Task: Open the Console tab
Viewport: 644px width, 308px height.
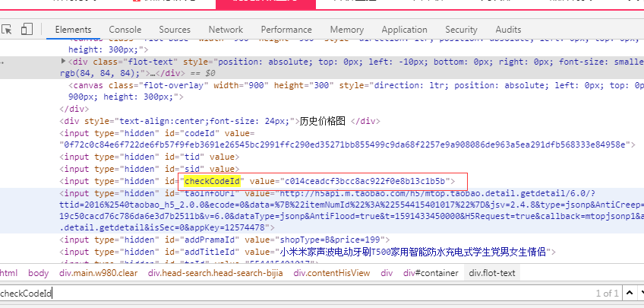Action: click(125, 30)
